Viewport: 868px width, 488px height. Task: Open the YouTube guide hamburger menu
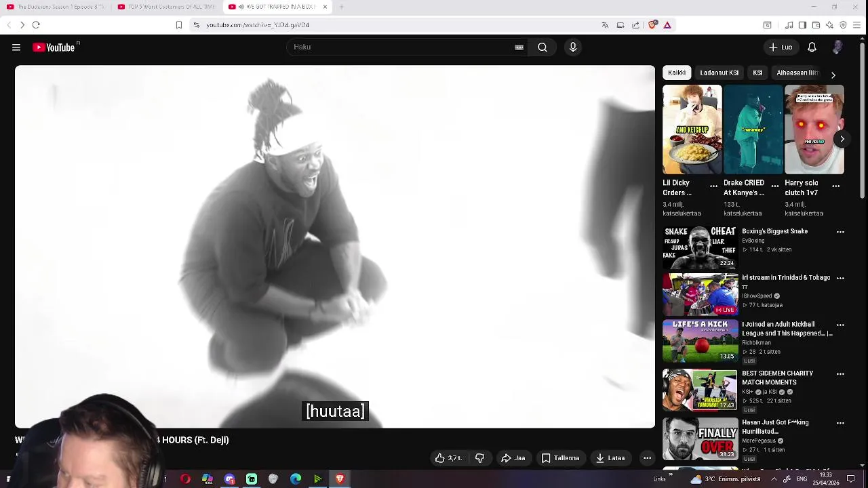click(16, 47)
